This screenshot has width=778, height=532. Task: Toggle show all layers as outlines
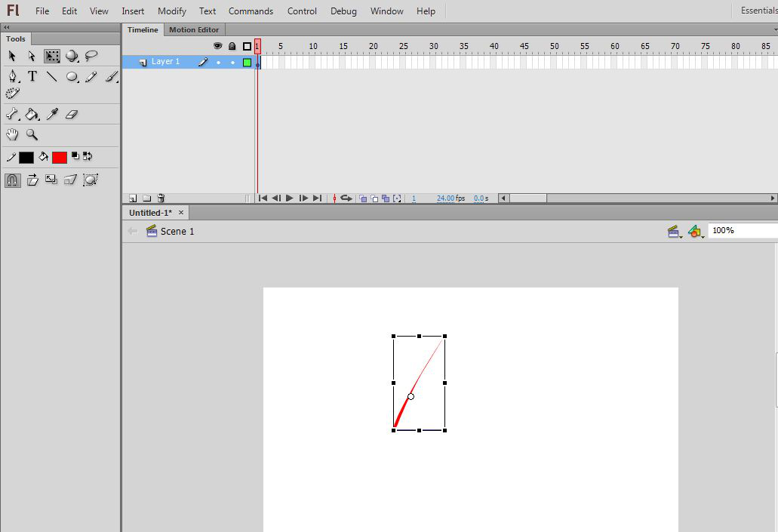pyautogui.click(x=247, y=46)
